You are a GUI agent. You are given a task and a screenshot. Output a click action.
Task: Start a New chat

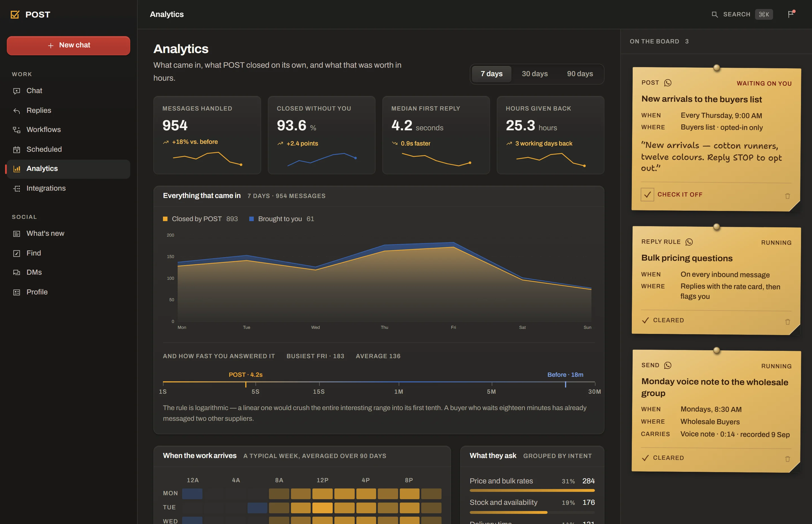click(x=69, y=45)
